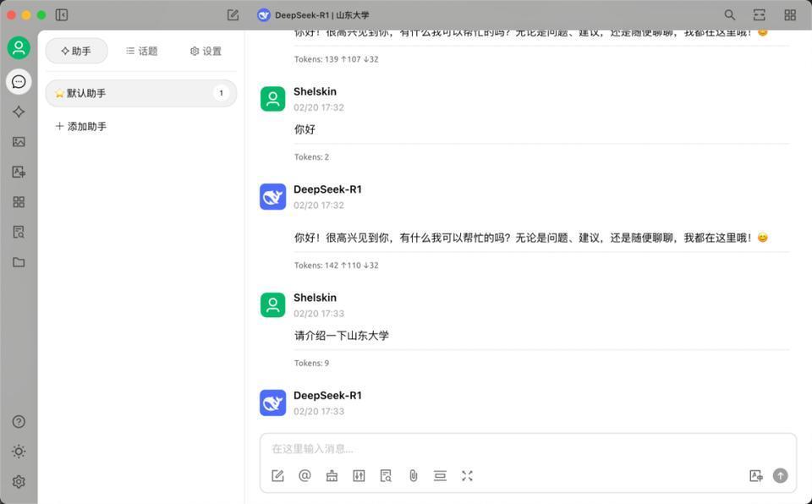Open the Translate icon in left sidebar
Viewport: 812px width, 504px height.
click(19, 172)
